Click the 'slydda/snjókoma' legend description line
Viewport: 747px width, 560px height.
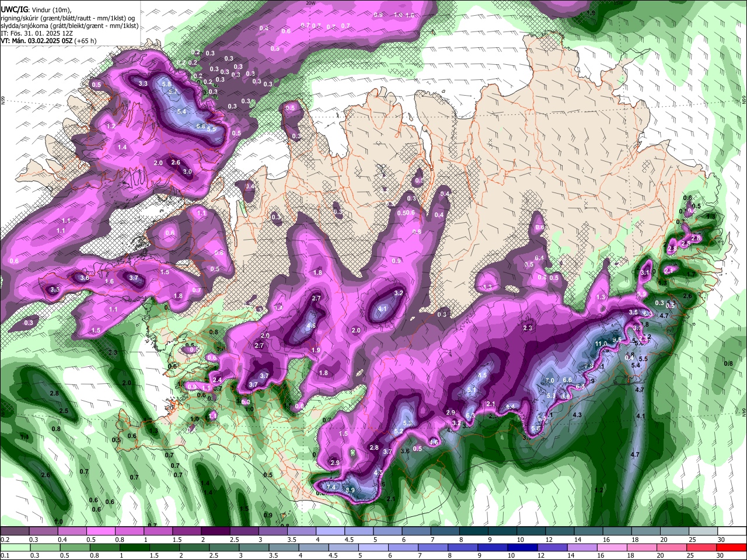(x=69, y=26)
